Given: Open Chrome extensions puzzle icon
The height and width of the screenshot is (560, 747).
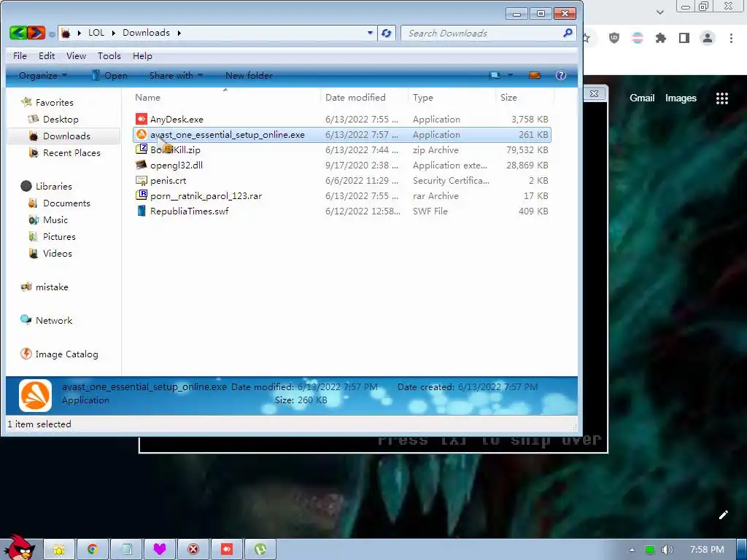Looking at the screenshot, I should pos(660,38).
